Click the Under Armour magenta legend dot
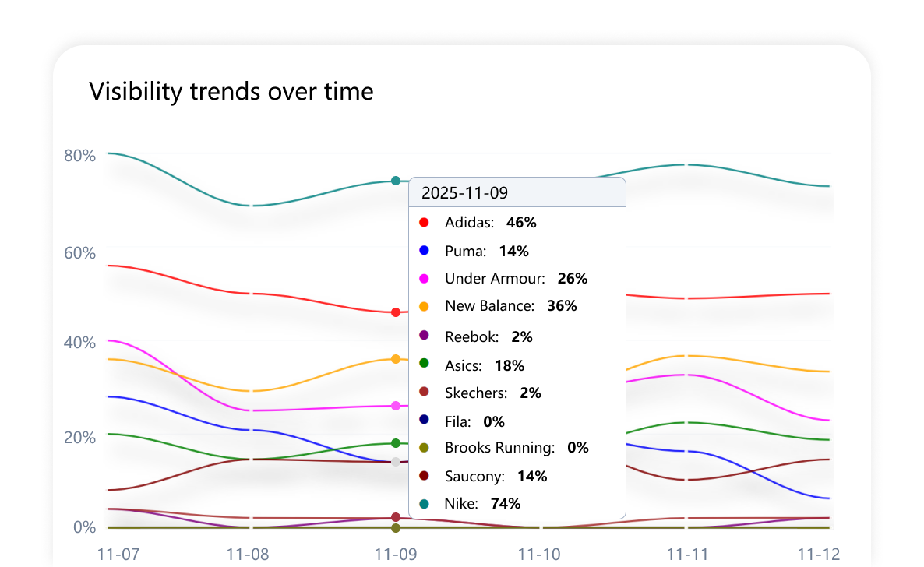This screenshot has height=567, width=924. tap(425, 279)
